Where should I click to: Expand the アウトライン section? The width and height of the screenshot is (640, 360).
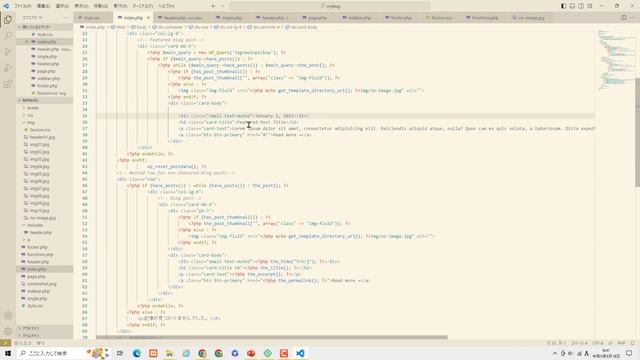coord(44,328)
